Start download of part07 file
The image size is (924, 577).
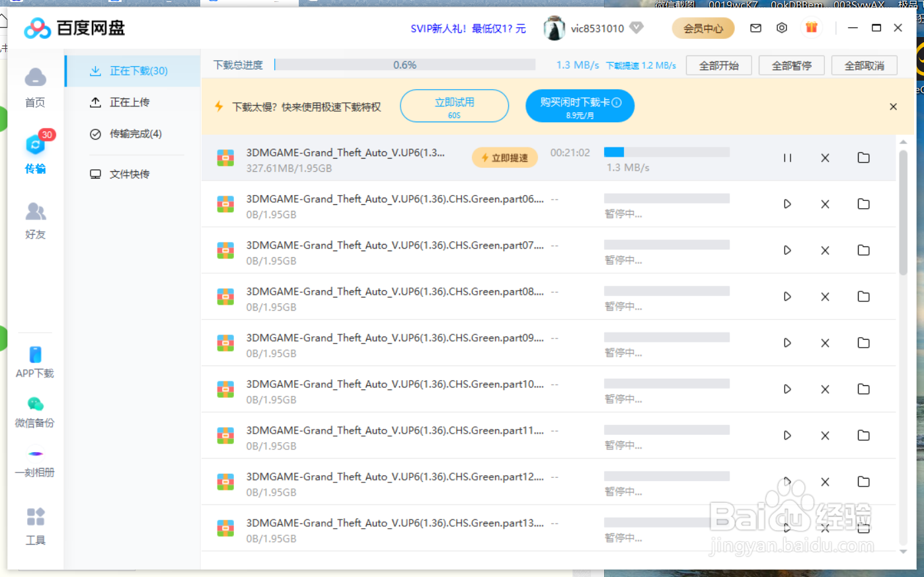coord(787,250)
